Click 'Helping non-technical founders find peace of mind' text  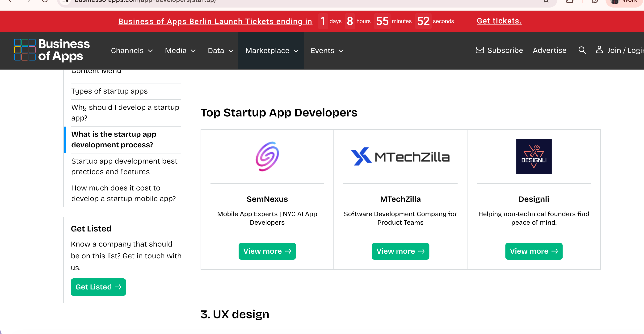click(534, 218)
